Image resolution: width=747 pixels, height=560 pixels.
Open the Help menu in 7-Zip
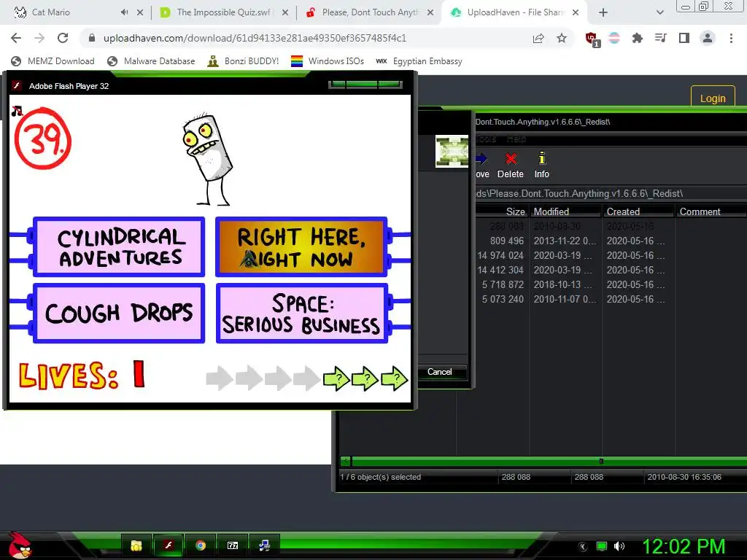tap(516, 139)
